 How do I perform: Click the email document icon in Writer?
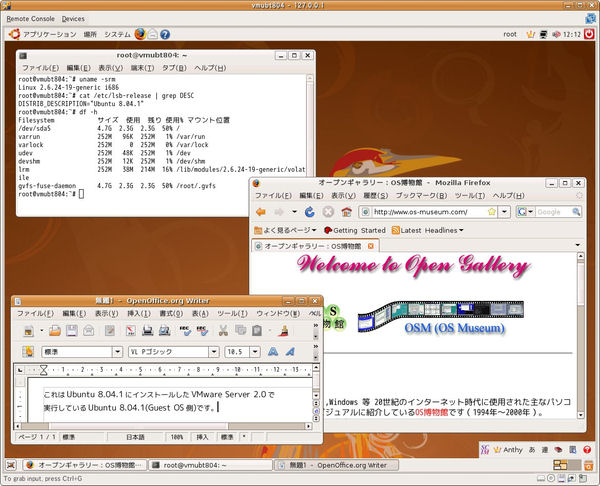point(88,331)
